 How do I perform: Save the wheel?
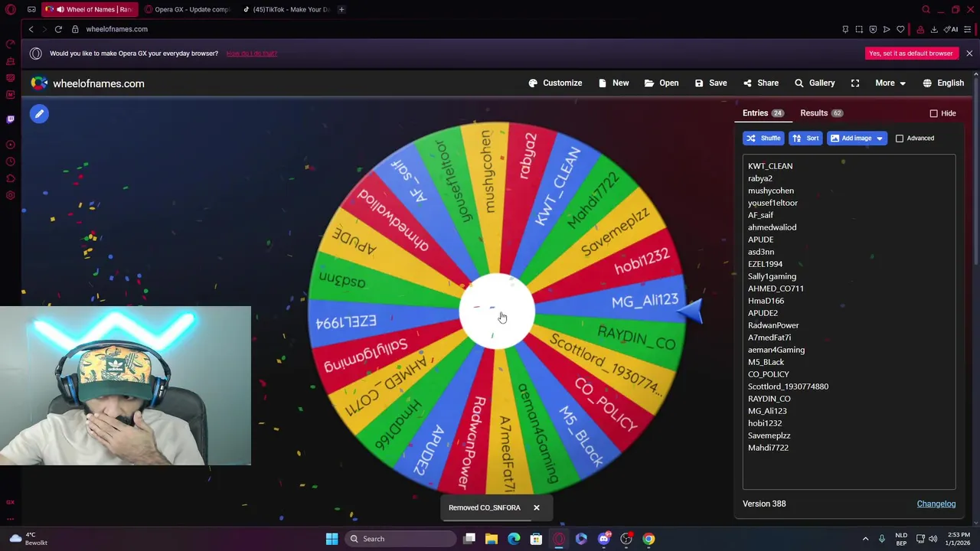pos(710,83)
